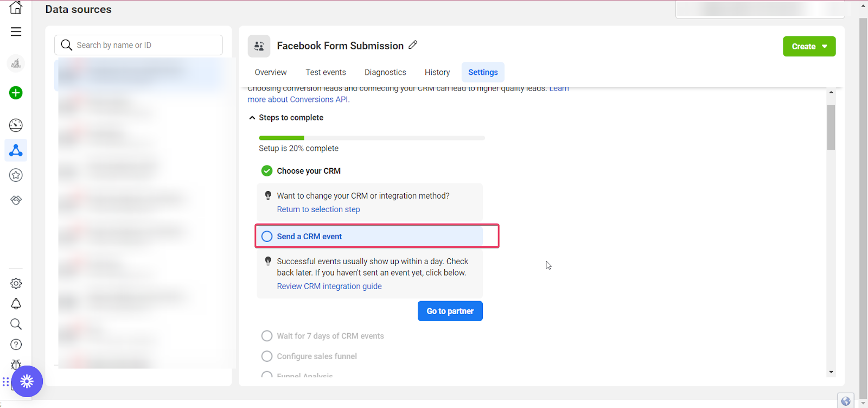Open the Settings gear in the sidebar
Viewport: 868px width, 408px height.
click(16, 283)
